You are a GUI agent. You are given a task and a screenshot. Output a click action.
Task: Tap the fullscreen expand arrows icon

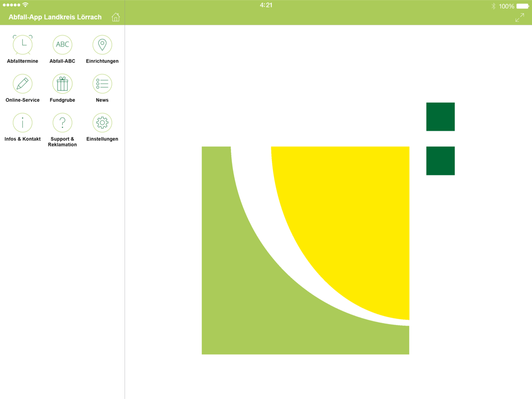(x=519, y=18)
